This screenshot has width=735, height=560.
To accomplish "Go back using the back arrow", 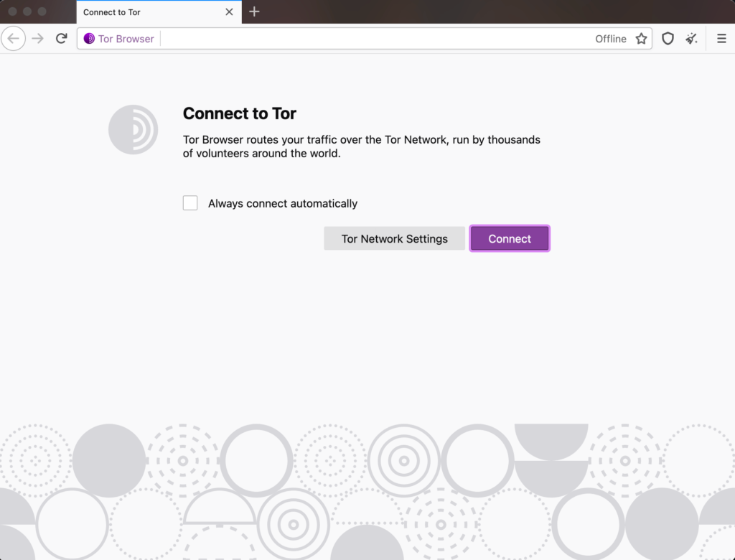I will (x=13, y=39).
